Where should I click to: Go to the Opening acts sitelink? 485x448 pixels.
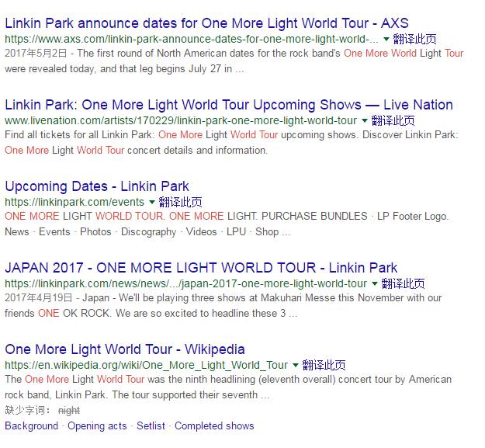[97, 425]
